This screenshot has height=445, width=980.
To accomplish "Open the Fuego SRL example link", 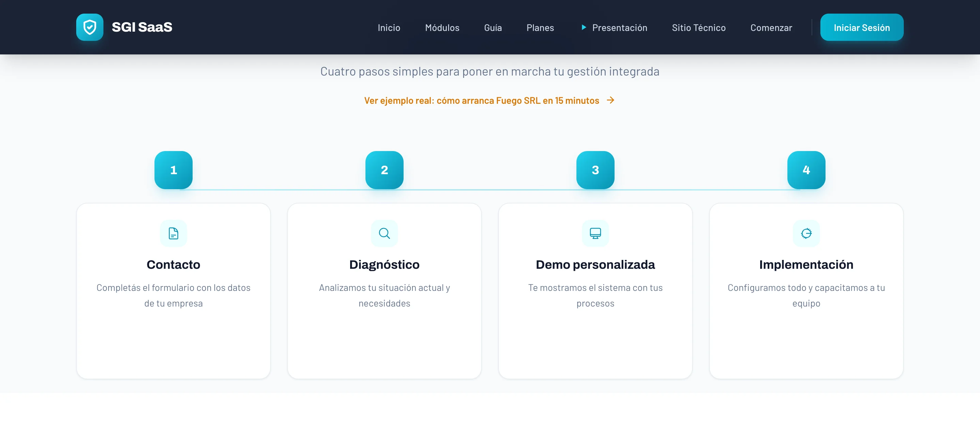I will (x=481, y=100).
